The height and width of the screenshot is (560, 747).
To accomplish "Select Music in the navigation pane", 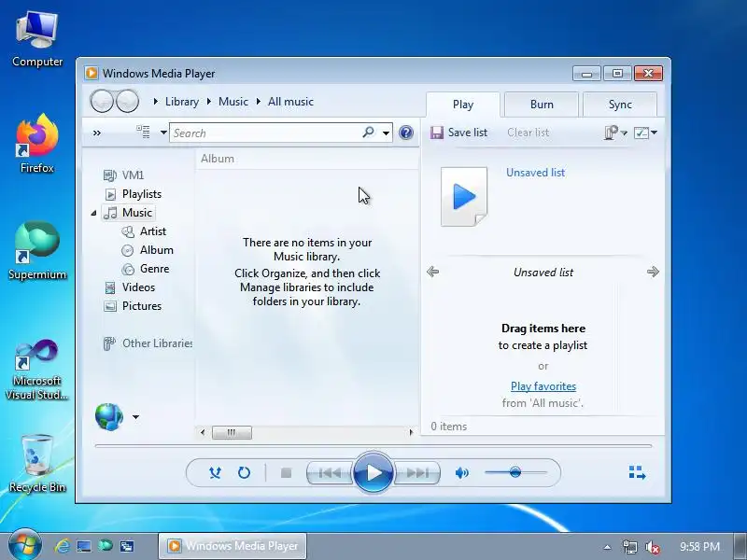I will [x=129, y=213].
